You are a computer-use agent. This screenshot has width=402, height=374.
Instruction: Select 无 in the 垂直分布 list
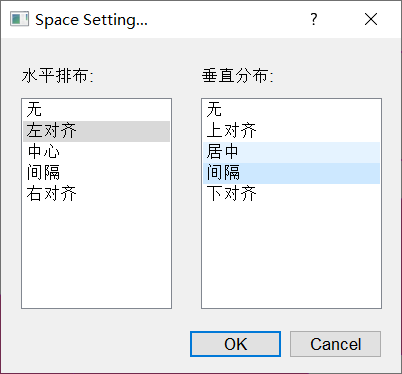[291, 110]
